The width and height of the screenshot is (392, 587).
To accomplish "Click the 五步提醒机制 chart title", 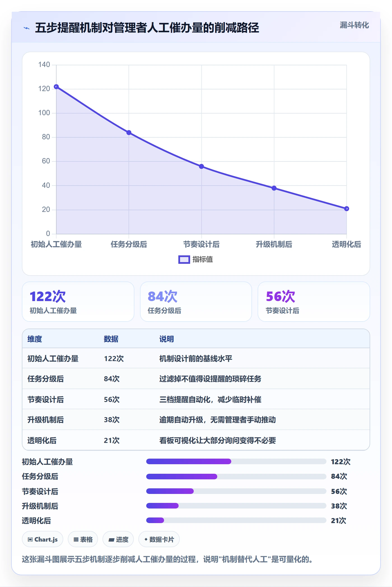I will point(147,28).
